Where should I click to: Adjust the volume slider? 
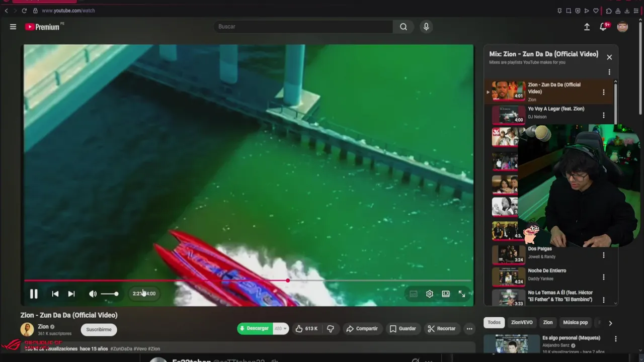(x=110, y=294)
